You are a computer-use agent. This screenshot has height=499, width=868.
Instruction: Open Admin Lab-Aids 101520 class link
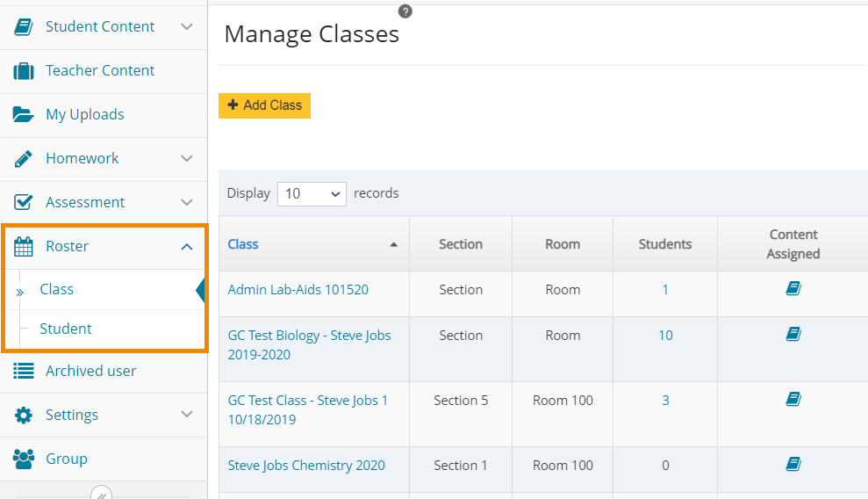(x=298, y=290)
